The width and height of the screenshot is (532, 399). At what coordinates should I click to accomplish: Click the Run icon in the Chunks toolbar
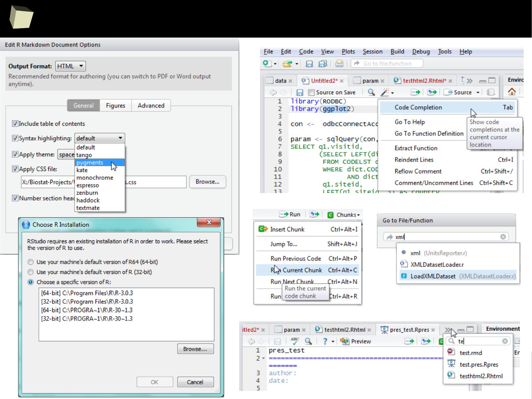(284, 214)
